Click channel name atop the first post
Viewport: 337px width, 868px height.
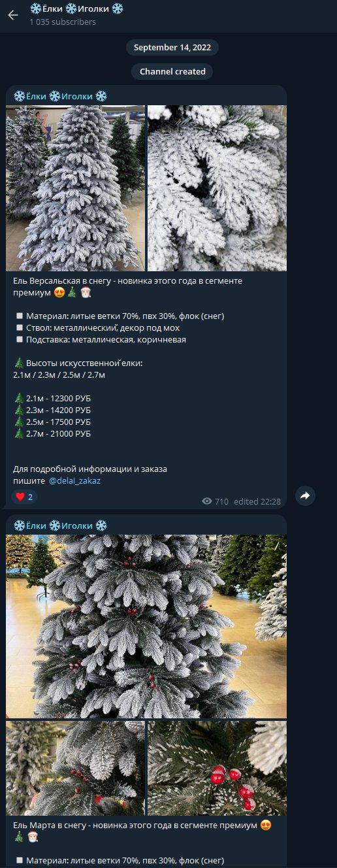pos(60,96)
